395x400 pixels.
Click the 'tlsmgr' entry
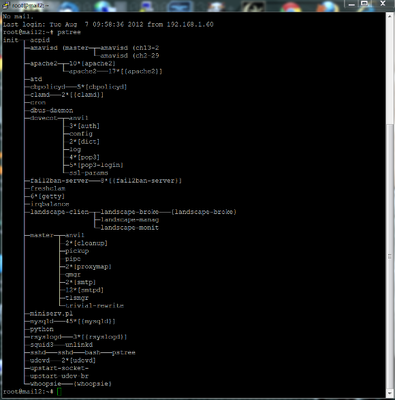[77, 298]
